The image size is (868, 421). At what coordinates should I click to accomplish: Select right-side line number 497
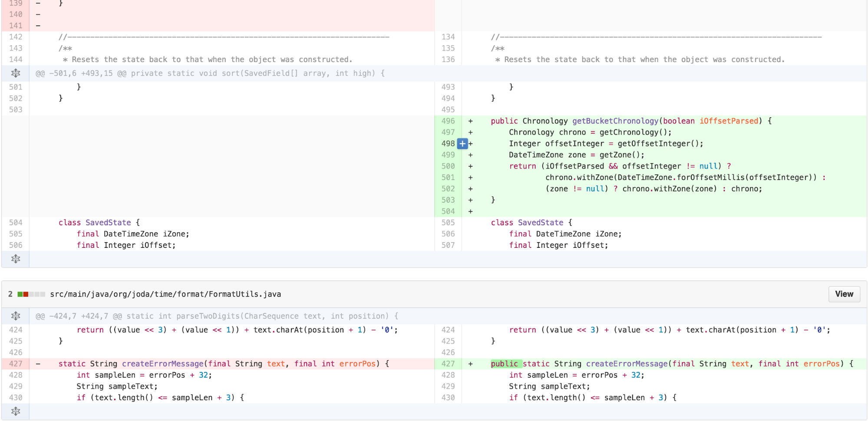(448, 132)
